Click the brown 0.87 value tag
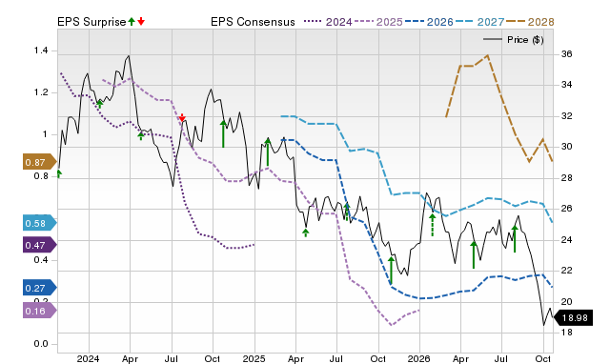Viewport: 610px width, 364px height. [40, 162]
